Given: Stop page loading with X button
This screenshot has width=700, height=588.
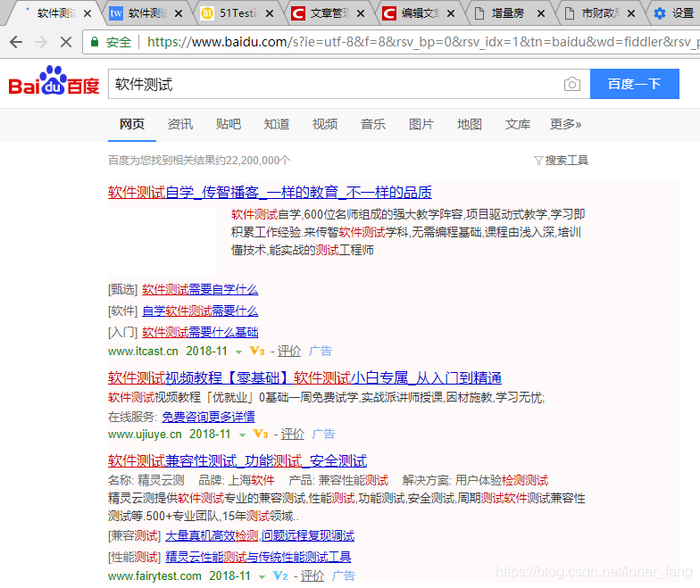Looking at the screenshot, I should pos(66,42).
